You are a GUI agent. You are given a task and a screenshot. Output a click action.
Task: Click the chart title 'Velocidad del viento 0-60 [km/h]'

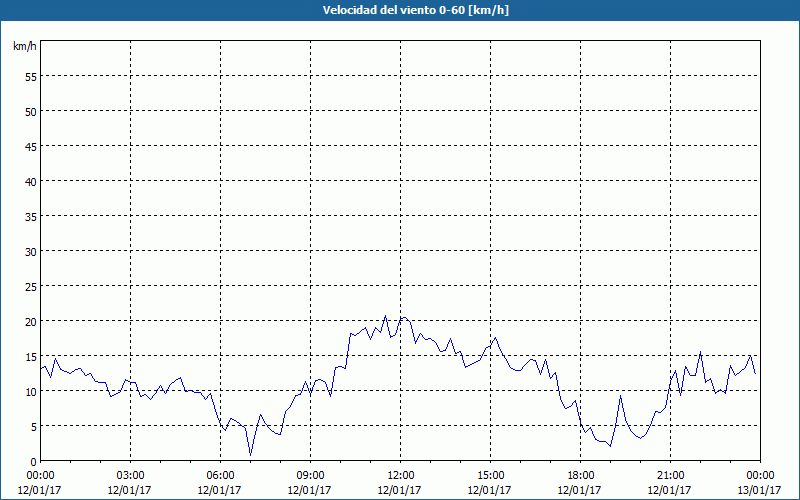pyautogui.click(x=415, y=10)
